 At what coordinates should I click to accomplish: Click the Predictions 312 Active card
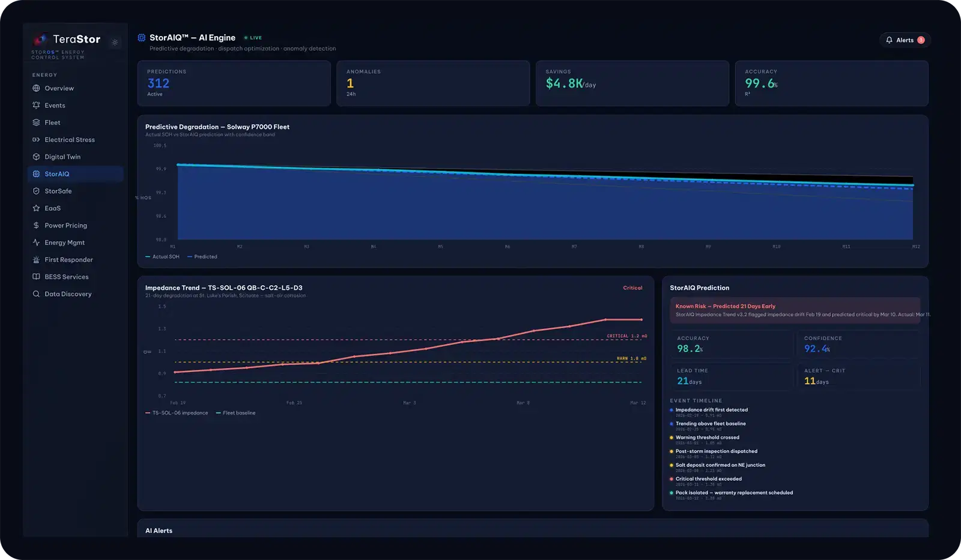234,83
